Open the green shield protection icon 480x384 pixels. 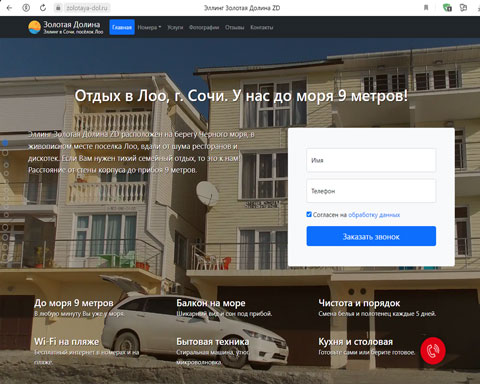pos(447,8)
